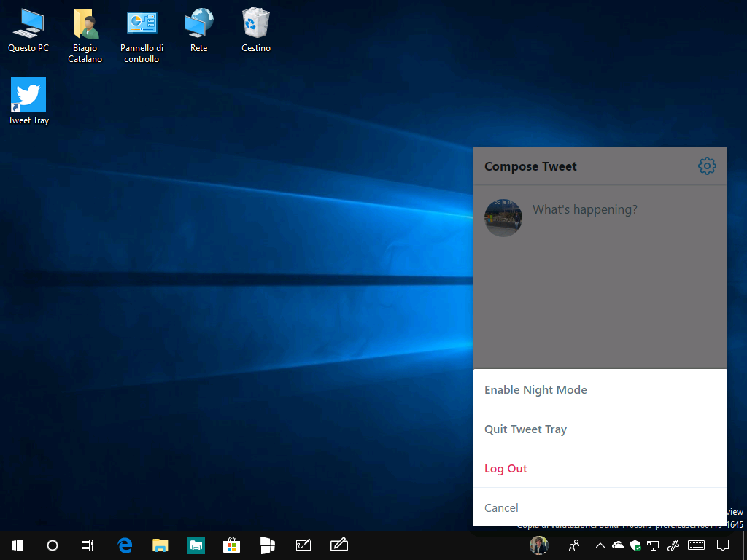The height and width of the screenshot is (560, 747).
Task: Open Cortana circle on taskbar
Action: click(x=53, y=545)
